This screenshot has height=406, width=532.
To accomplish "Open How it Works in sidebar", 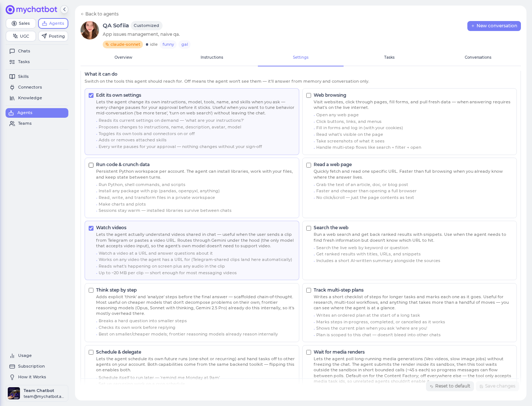I will tap(37, 377).
